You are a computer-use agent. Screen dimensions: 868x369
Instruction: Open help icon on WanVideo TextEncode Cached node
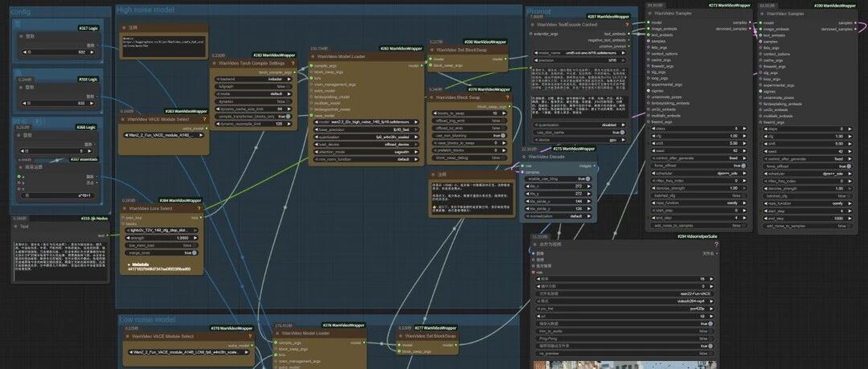tap(627, 25)
